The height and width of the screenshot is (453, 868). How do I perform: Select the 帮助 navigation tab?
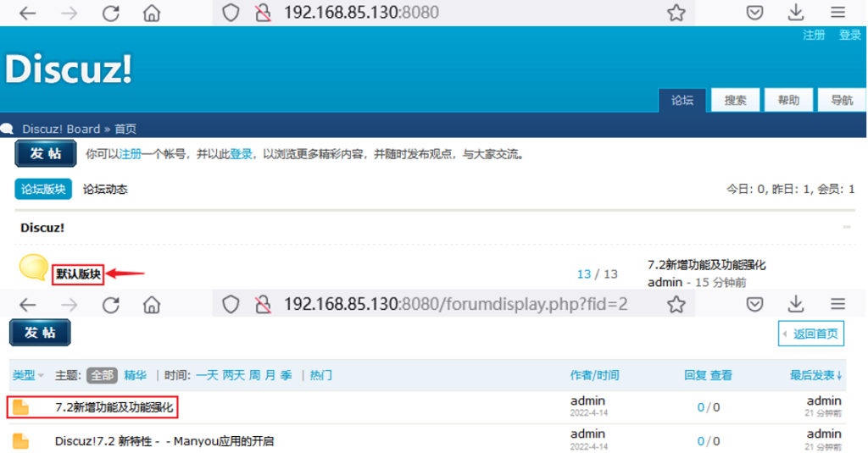pos(788,100)
